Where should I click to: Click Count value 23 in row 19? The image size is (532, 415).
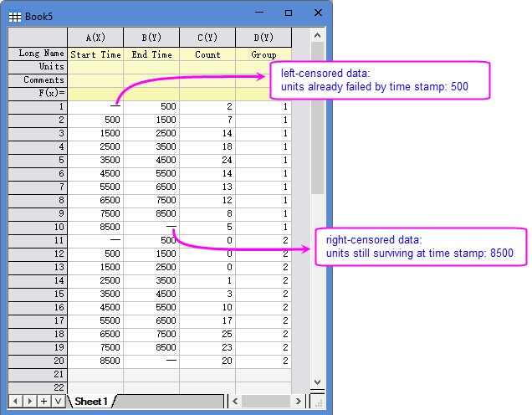coord(207,347)
